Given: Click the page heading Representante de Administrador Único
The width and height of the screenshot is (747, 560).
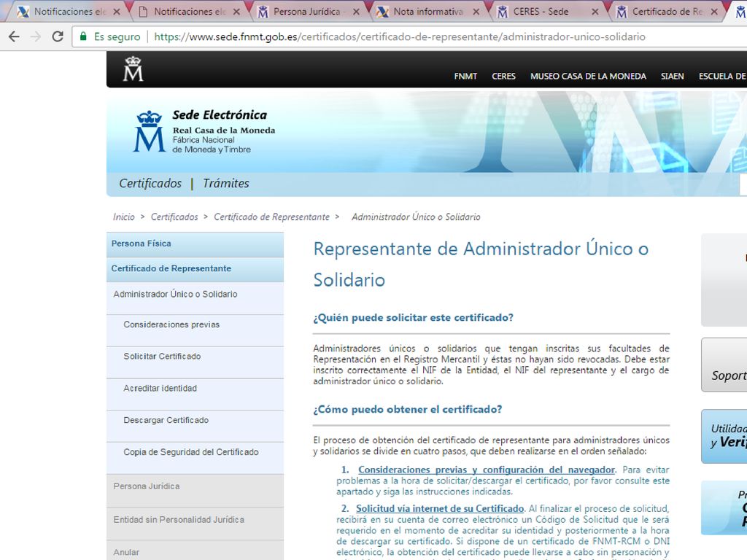Looking at the screenshot, I should 481,264.
